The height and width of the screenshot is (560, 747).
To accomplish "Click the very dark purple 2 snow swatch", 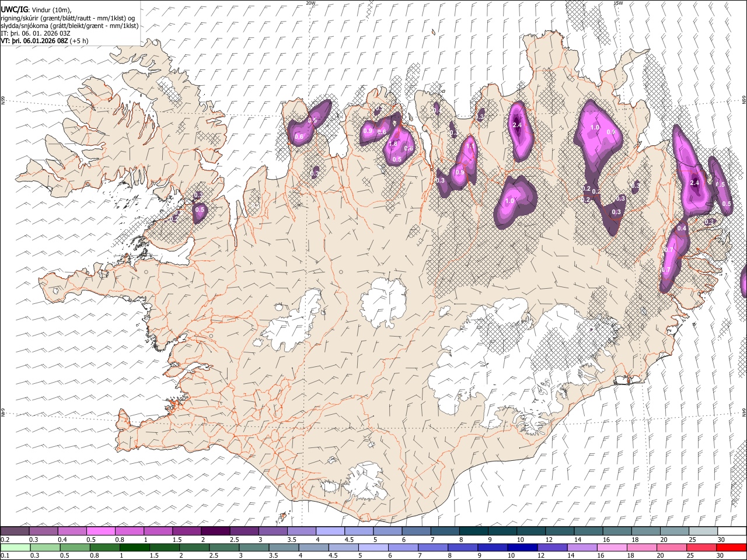I will (215, 531).
